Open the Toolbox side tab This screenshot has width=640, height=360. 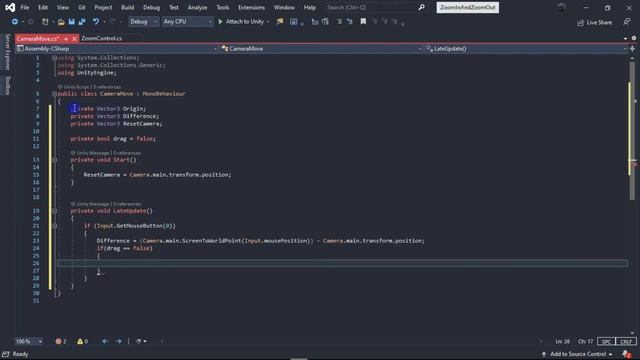point(7,86)
